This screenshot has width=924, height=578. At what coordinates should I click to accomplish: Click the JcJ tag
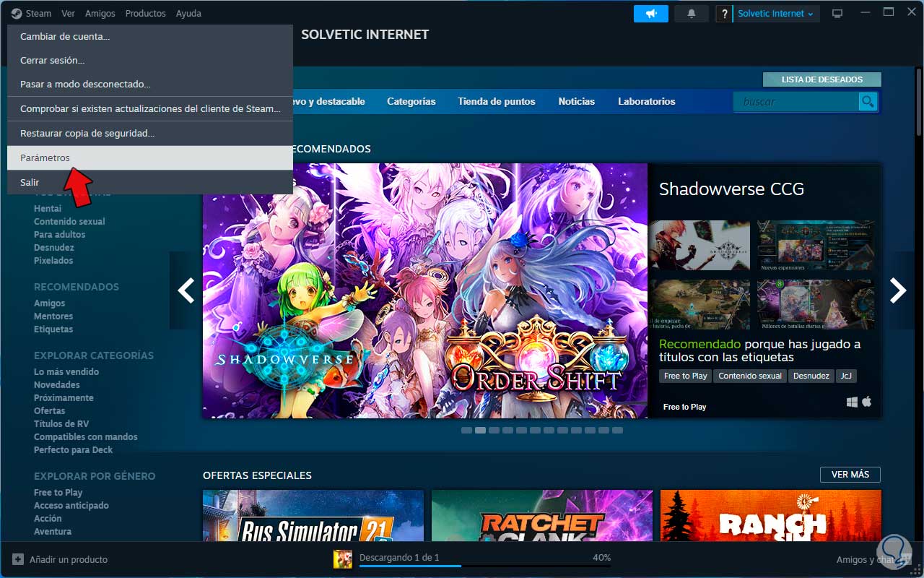845,376
